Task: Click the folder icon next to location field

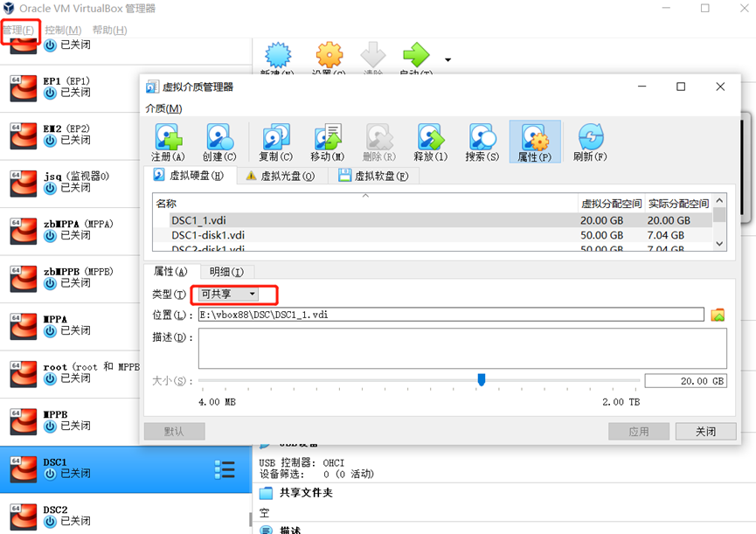Action: pos(718,315)
